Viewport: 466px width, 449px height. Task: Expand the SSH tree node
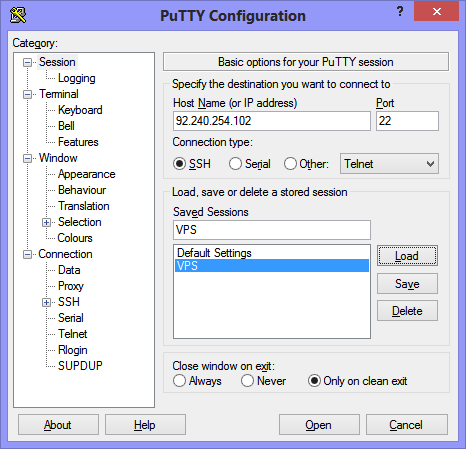click(47, 302)
